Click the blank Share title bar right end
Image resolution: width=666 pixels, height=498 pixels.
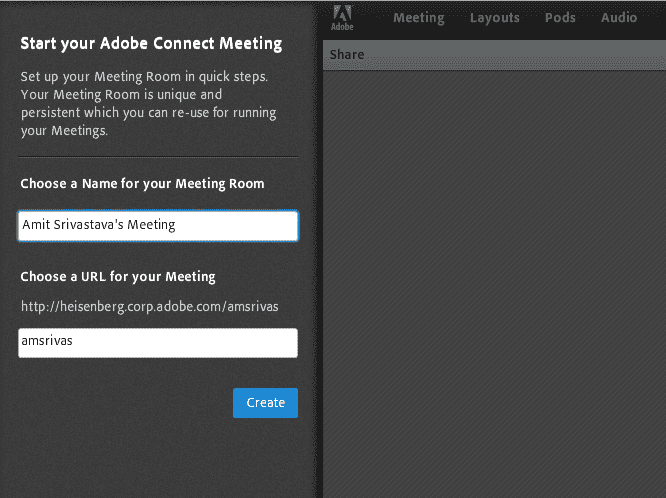click(620, 54)
